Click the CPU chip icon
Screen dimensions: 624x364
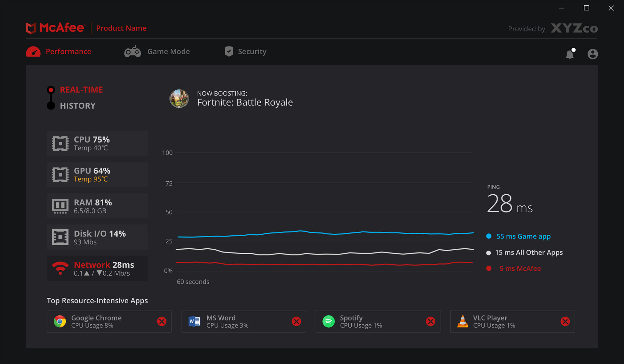[x=60, y=144]
